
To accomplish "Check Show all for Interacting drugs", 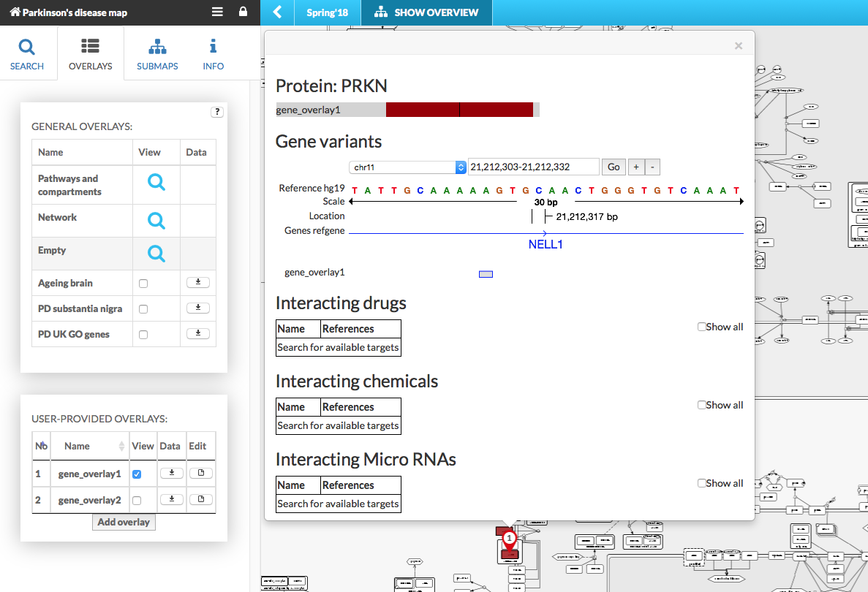I will (702, 327).
